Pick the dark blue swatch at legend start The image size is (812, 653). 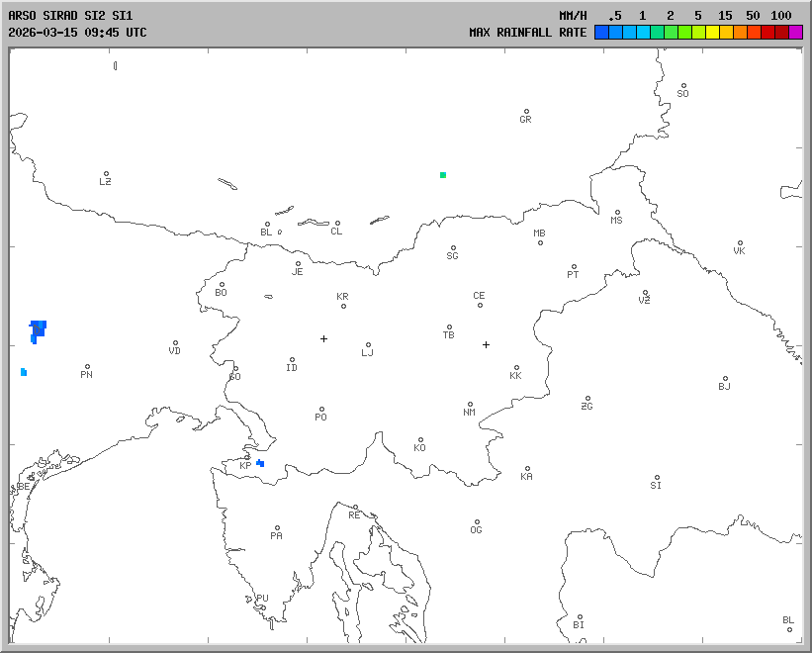click(601, 33)
